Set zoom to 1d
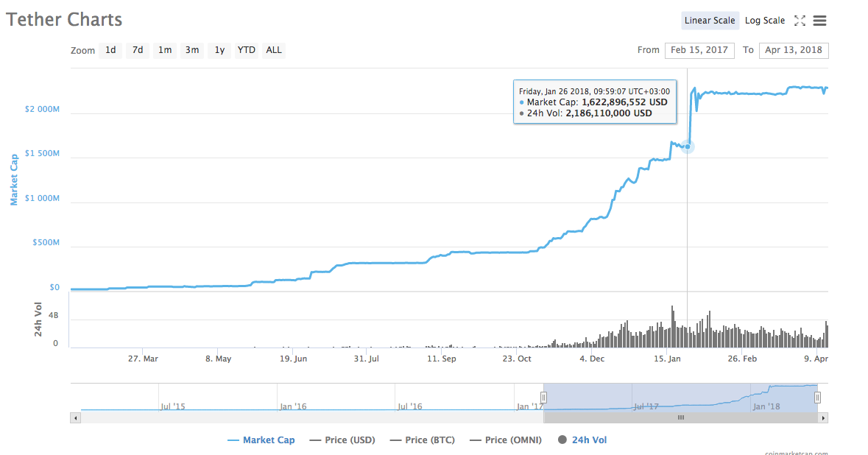868x455 pixels. 110,50
